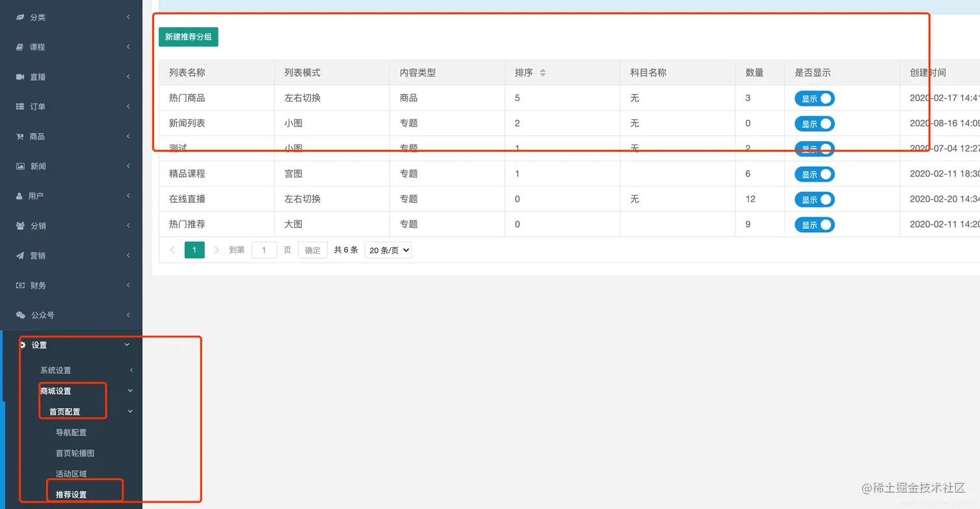Collapse the 首页配置 submenu chevron
This screenshot has width=980, height=509.
(x=130, y=412)
